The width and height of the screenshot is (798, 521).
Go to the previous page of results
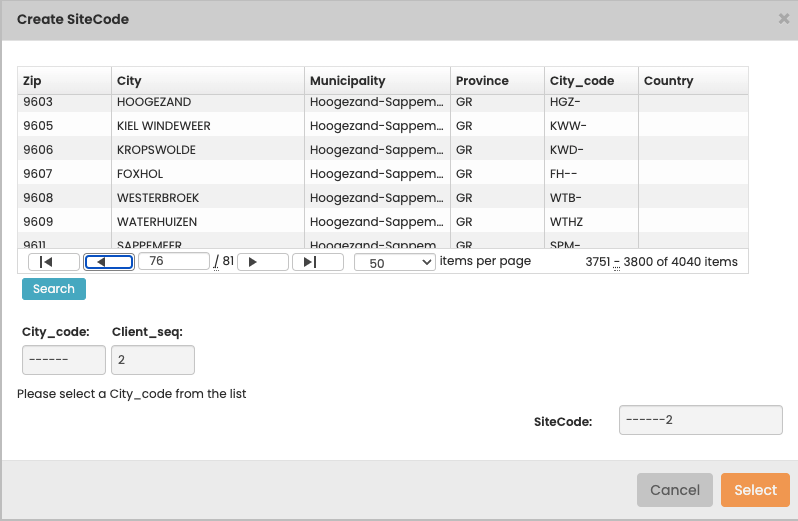click(x=108, y=262)
